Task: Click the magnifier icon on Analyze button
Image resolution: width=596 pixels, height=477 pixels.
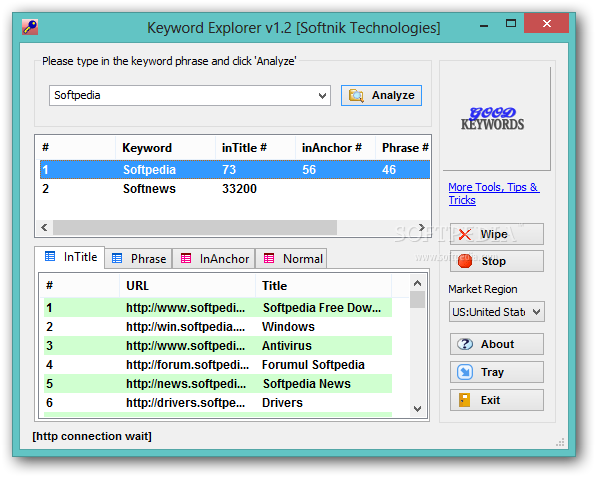Action: [x=356, y=95]
